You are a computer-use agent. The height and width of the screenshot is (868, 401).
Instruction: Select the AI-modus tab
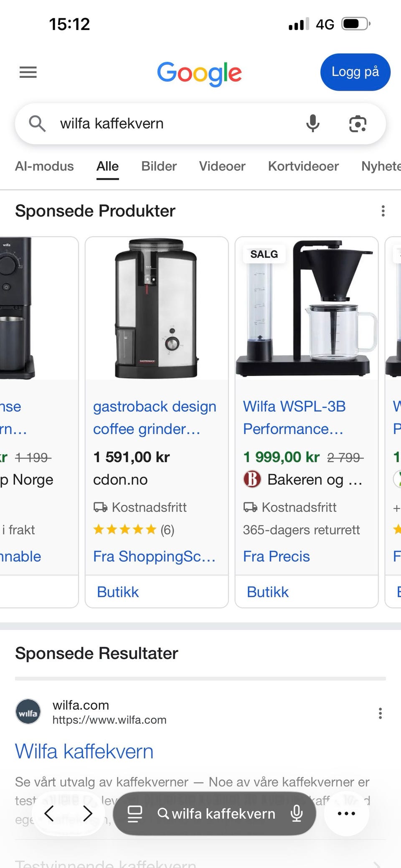[x=44, y=166]
